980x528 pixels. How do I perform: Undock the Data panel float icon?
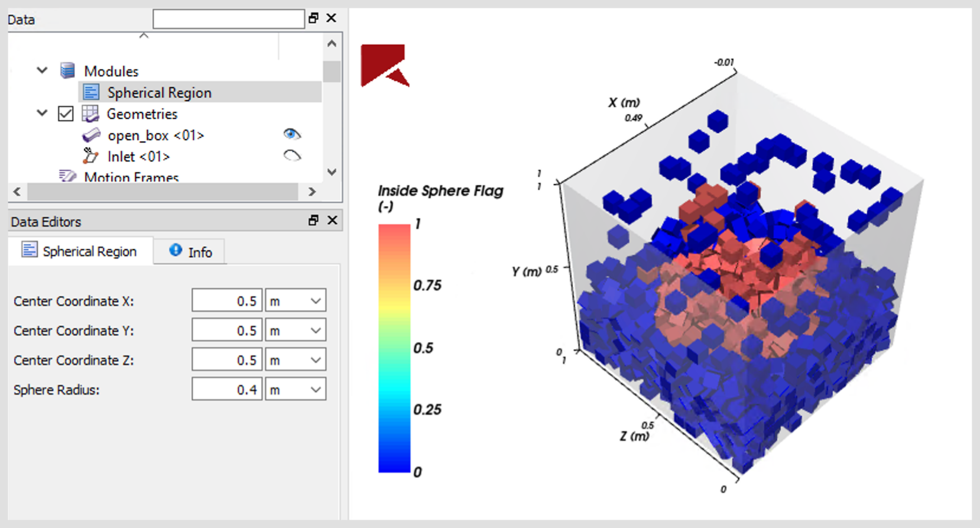pos(313,18)
